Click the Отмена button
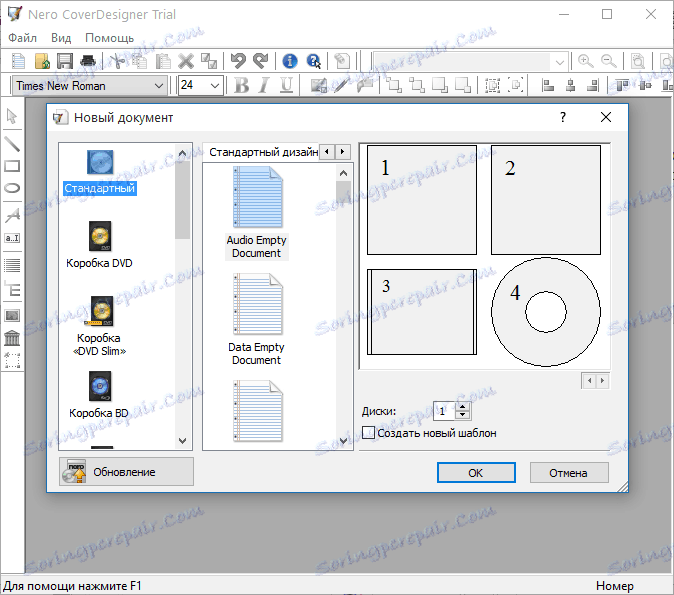Screen dimensions: 674x595 pos(569,473)
